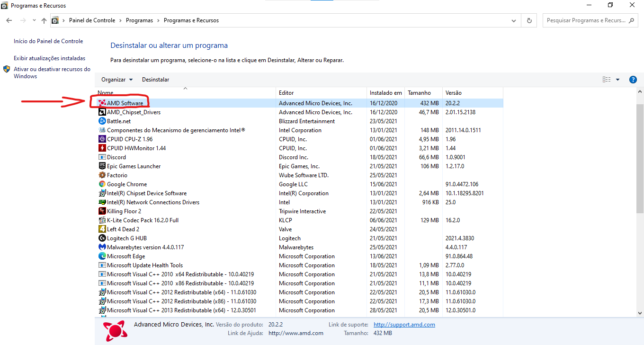Viewport: 644px width, 345px height.
Task: Open the recent locations dropdown arrow
Action: click(x=34, y=20)
